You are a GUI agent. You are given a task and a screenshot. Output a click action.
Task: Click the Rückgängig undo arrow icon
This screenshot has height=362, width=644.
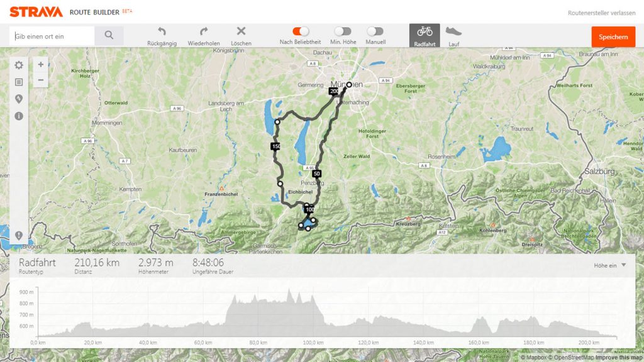162,31
